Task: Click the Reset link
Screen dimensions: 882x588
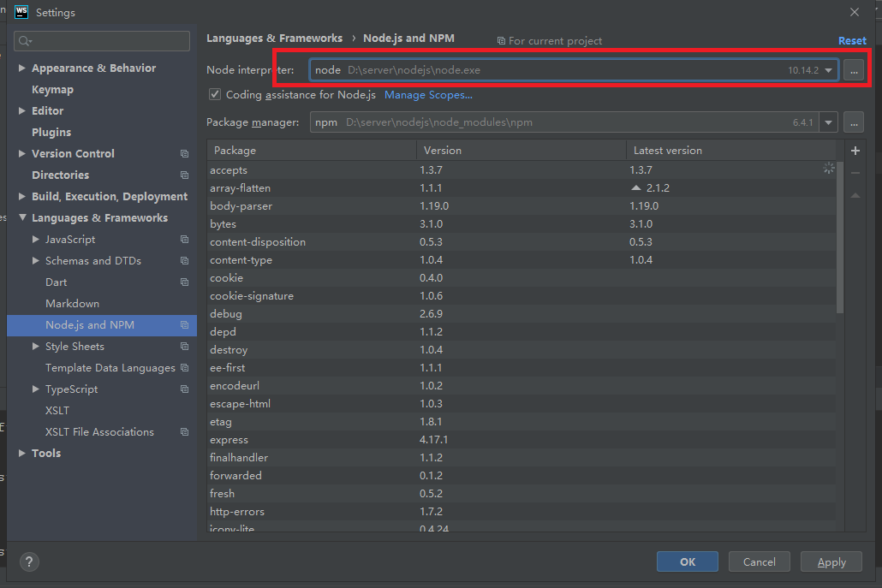Action: [852, 40]
